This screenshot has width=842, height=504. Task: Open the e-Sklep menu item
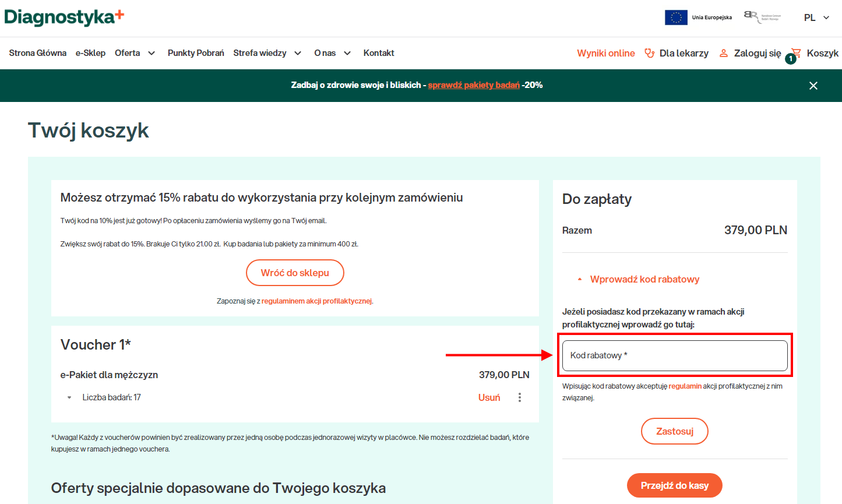(90, 53)
